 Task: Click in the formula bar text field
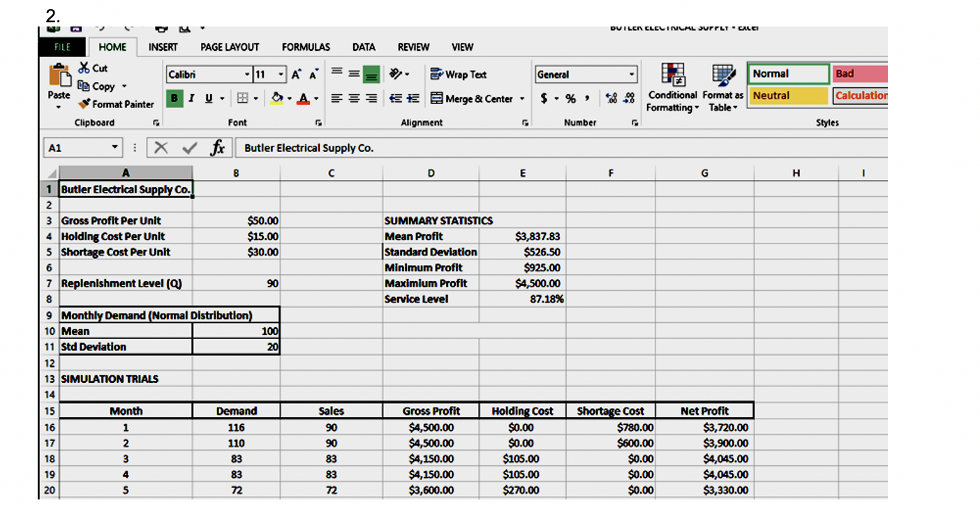(x=562, y=148)
